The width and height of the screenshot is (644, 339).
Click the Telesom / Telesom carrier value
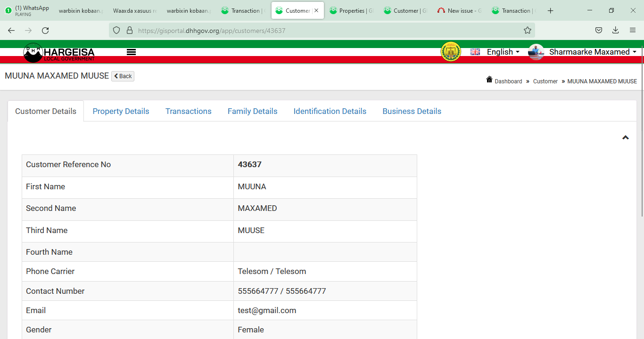[x=272, y=271]
